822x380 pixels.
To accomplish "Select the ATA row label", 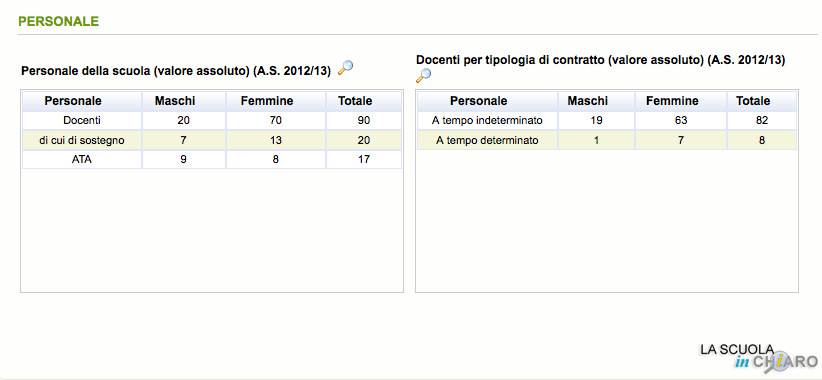I will click(x=82, y=159).
